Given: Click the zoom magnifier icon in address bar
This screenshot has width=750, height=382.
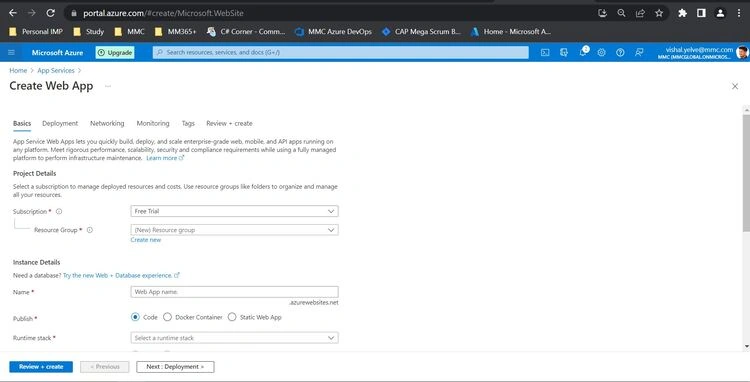Looking at the screenshot, I should coord(621,13).
